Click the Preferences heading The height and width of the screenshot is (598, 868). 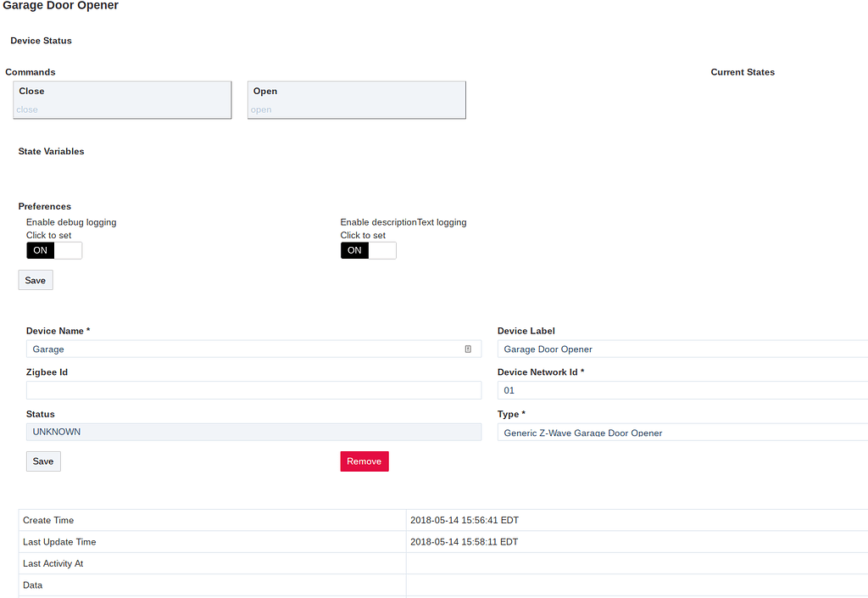coord(44,206)
